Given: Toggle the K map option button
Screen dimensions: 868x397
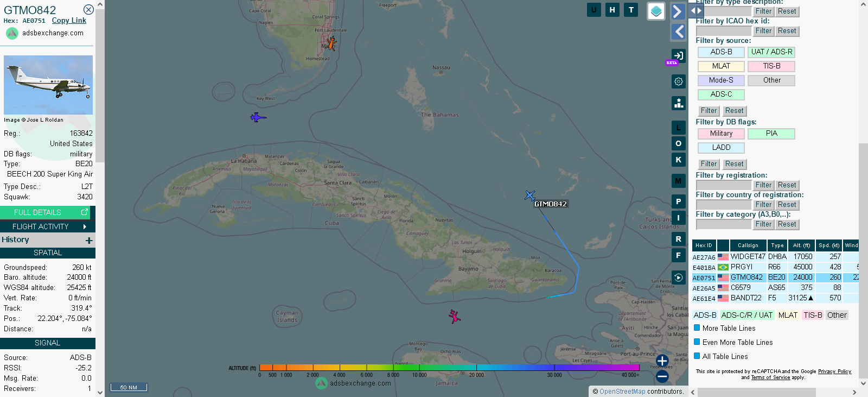Looking at the screenshot, I should (678, 160).
